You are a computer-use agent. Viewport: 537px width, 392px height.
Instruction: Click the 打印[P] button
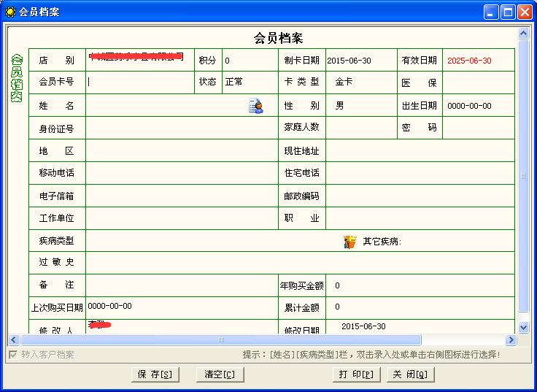(355, 374)
